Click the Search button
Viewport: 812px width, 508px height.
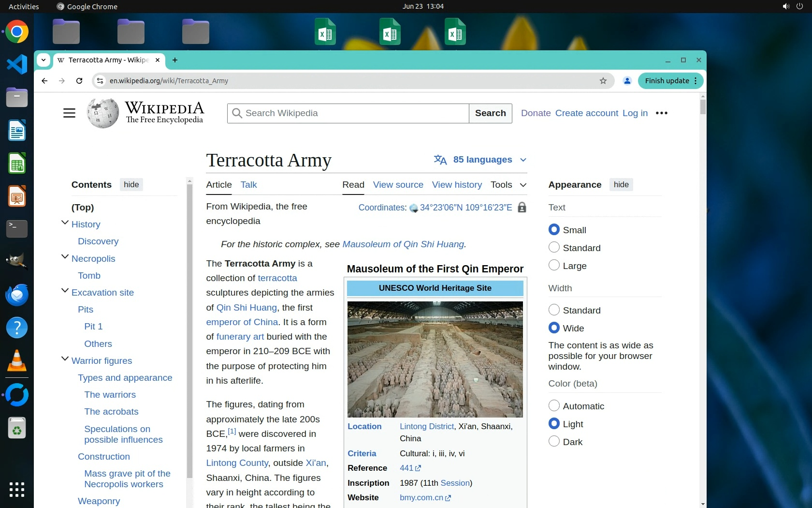pos(490,113)
